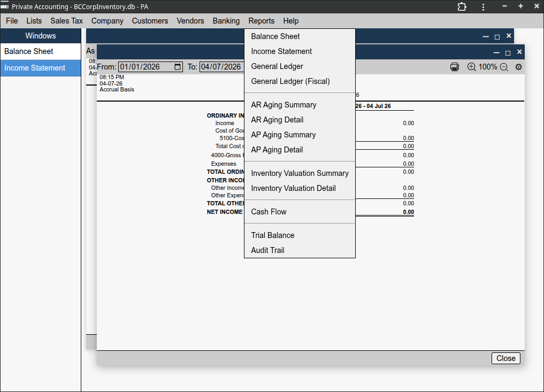Open the Sales Tax menu
Image resolution: width=544 pixels, height=392 pixels.
[x=67, y=21]
